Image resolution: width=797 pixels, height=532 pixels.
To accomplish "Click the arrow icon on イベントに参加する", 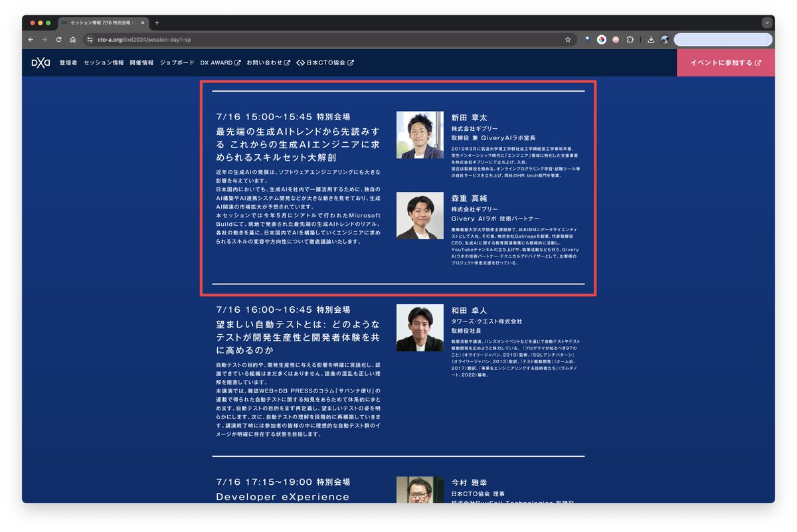I will coord(758,63).
